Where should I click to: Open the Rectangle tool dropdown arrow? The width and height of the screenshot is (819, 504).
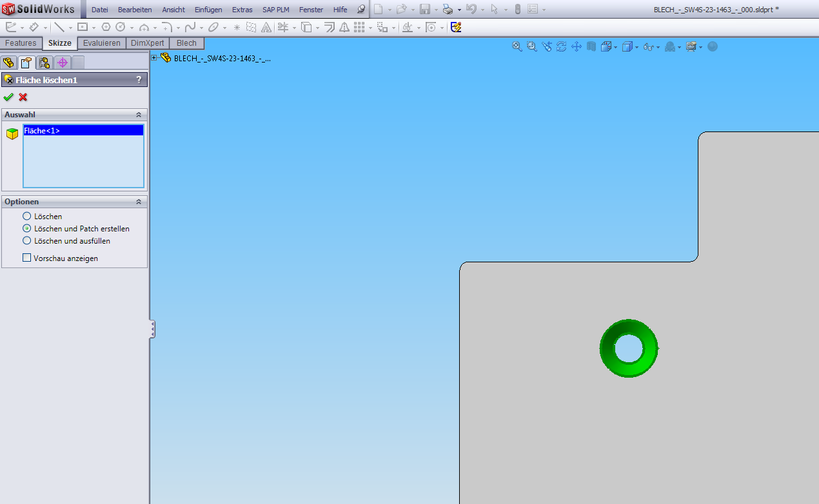tap(94, 28)
